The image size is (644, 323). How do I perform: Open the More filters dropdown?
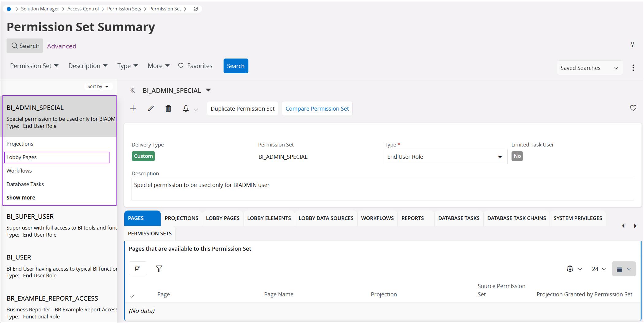(159, 66)
